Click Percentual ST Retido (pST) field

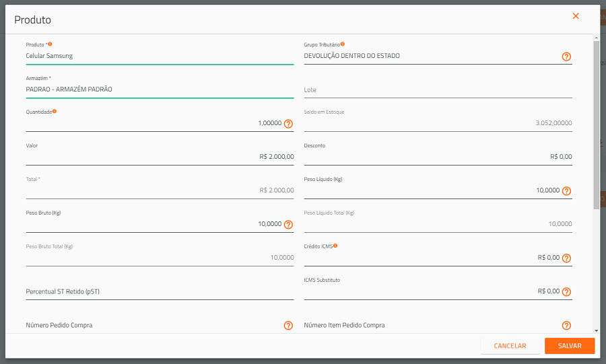click(160, 291)
